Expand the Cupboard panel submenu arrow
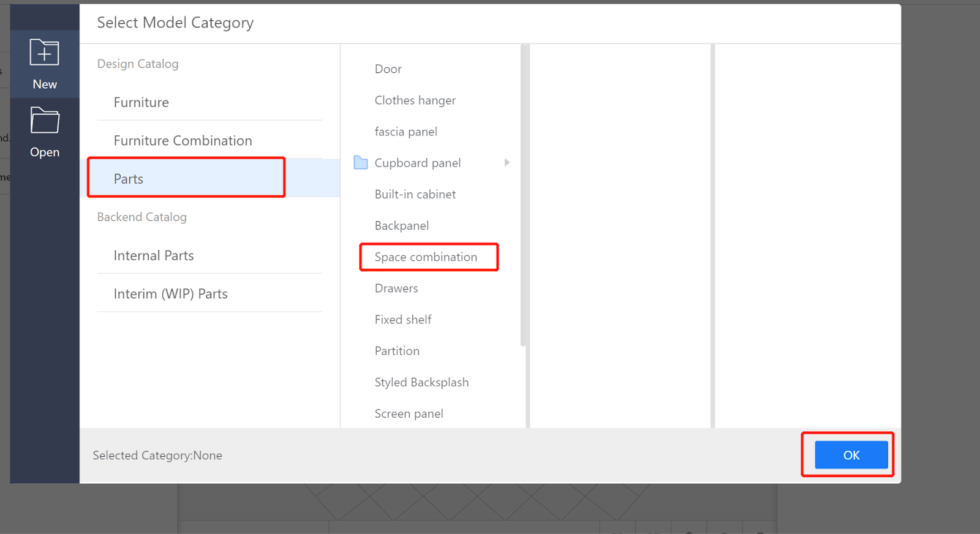The width and height of the screenshot is (980, 534). (x=507, y=163)
